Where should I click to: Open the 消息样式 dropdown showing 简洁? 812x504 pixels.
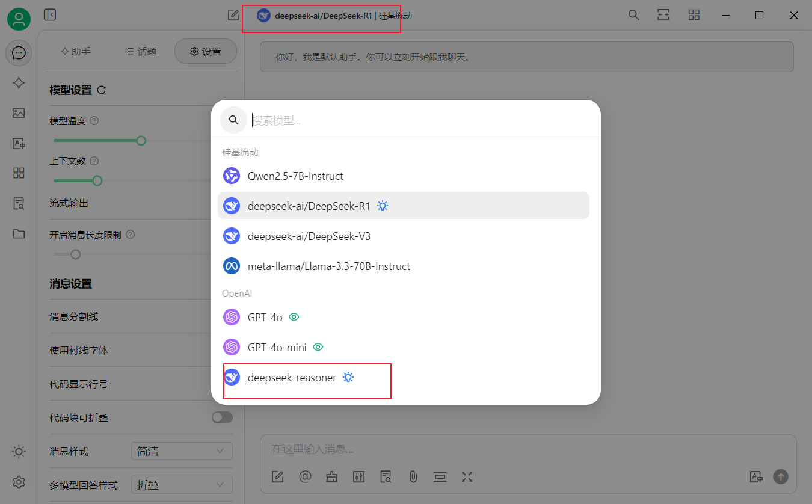(182, 451)
